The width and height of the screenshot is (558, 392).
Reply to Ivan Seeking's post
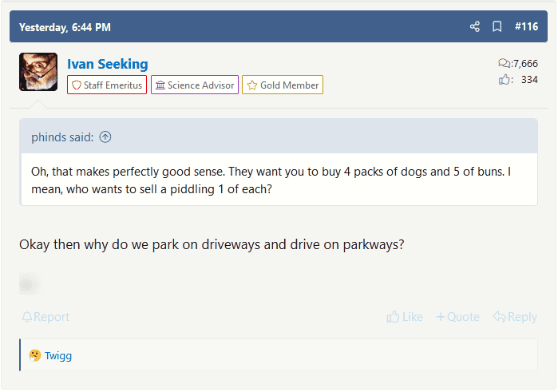(x=515, y=317)
